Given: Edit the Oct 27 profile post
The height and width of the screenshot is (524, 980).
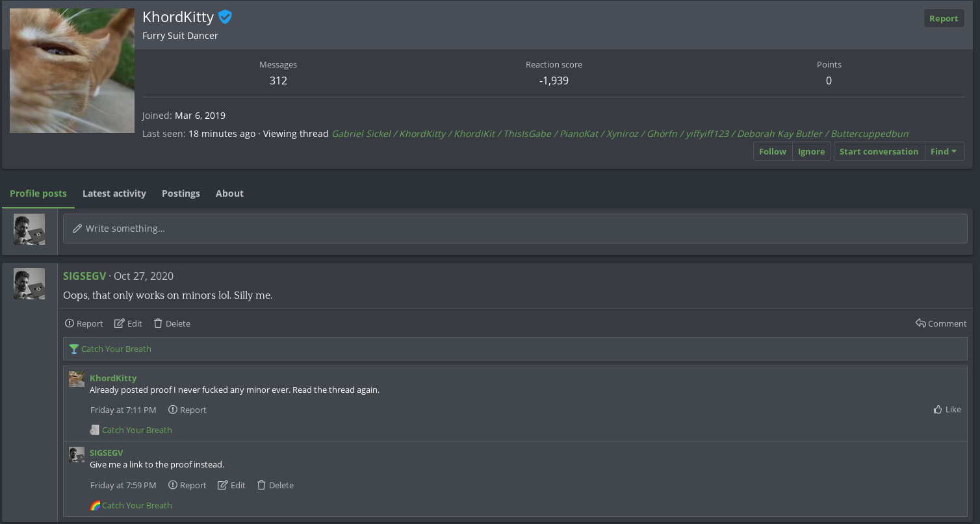Looking at the screenshot, I should point(128,323).
